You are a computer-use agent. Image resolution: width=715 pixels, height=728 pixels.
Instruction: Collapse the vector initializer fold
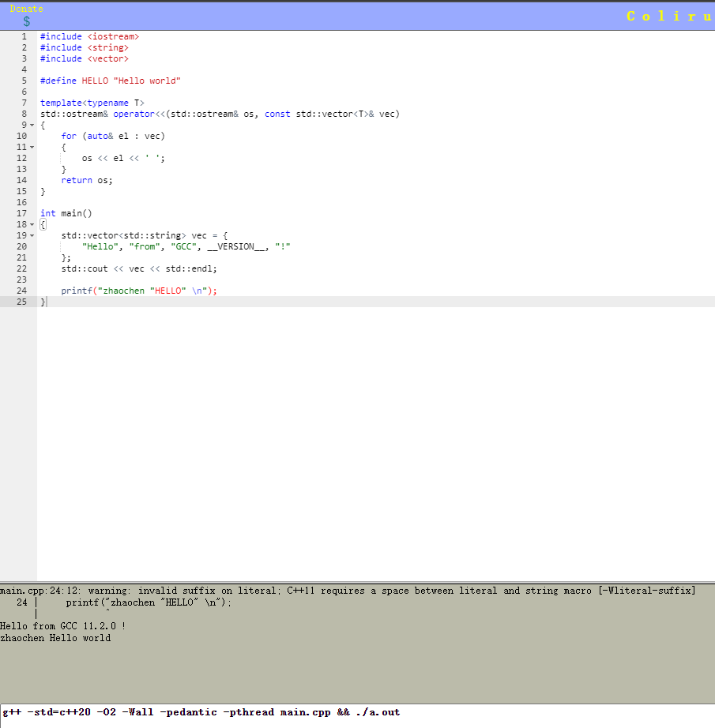(x=33, y=235)
